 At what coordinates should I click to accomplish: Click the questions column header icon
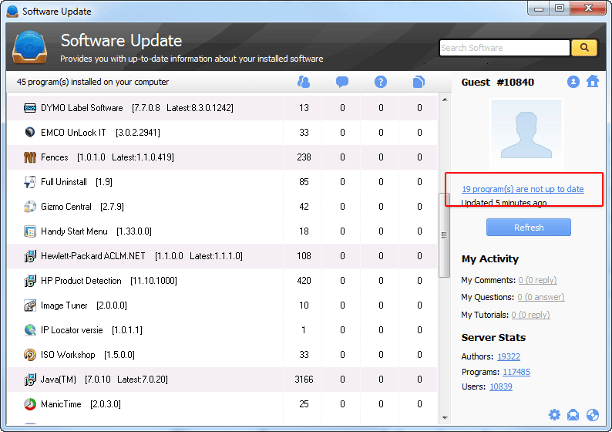click(x=381, y=82)
